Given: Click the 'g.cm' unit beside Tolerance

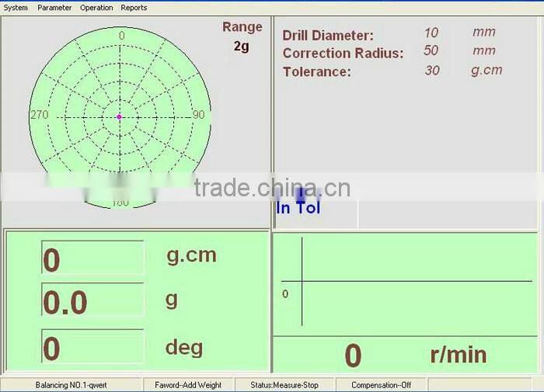Looking at the screenshot, I should pos(486,71).
